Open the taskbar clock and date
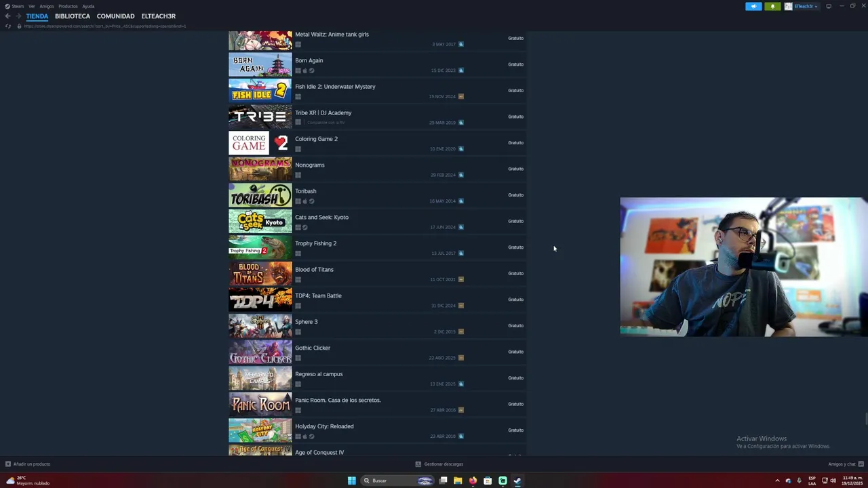868x488 pixels. tap(852, 481)
